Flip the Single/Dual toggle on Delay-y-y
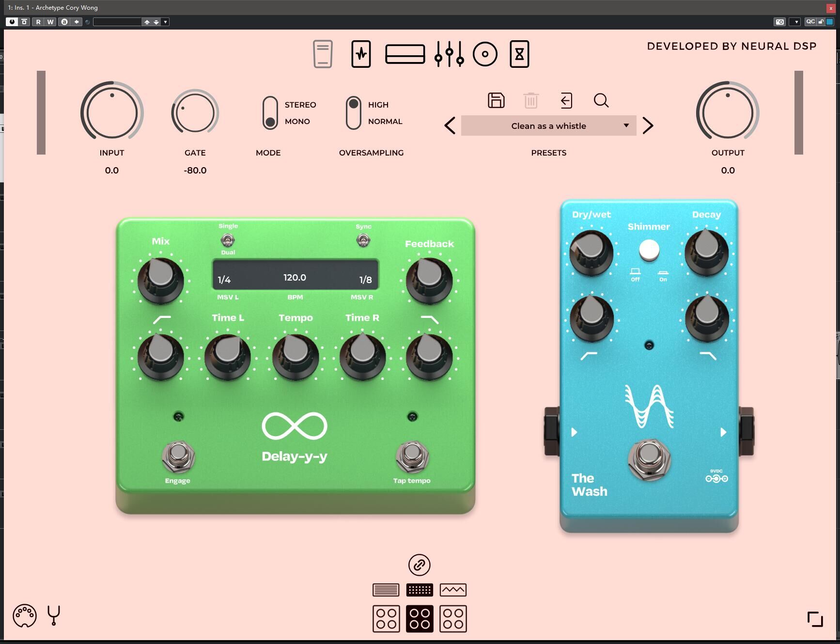Screen dimensions: 840x644 [x=228, y=239]
